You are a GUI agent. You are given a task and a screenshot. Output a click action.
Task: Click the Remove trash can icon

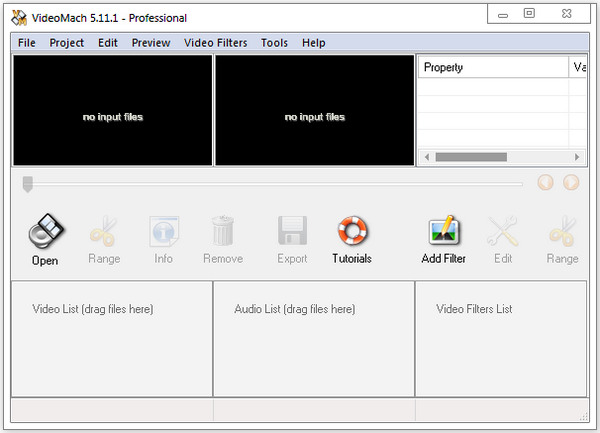(x=223, y=233)
